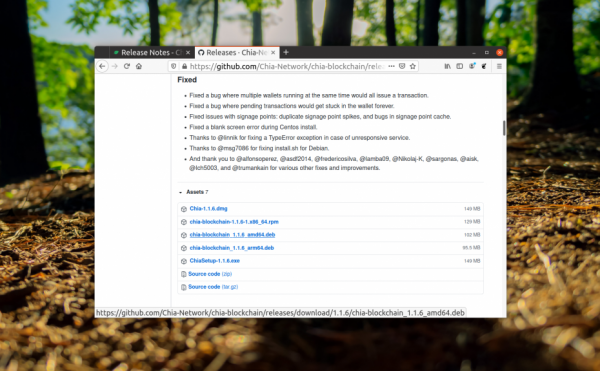Open the Firefox account icon
600x371 pixels.
pos(472,66)
